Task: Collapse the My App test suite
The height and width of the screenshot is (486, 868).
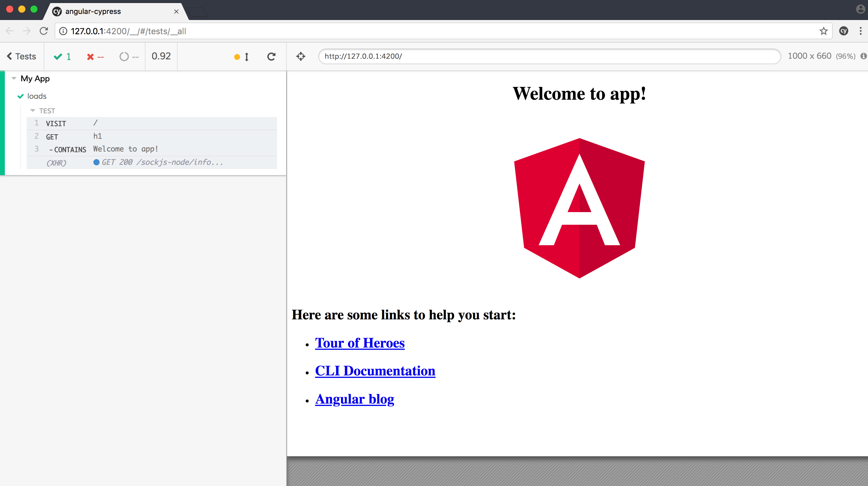Action: pos(14,78)
